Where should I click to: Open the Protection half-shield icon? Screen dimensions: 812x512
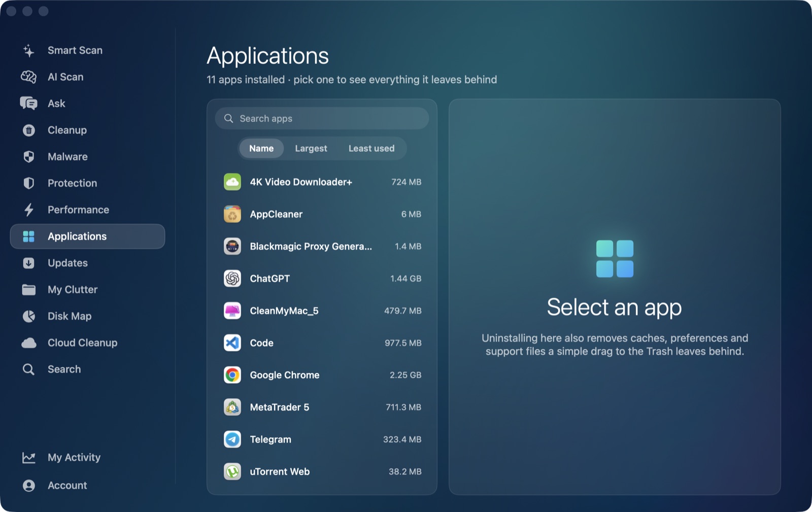[29, 183]
